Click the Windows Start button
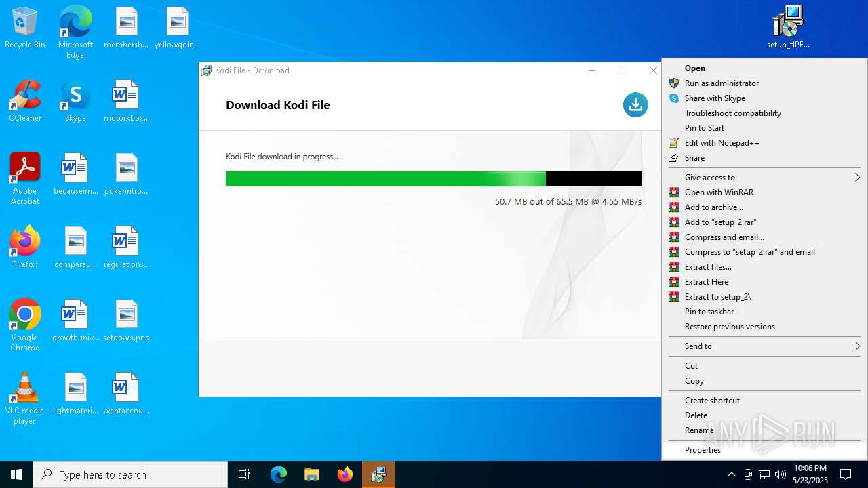Image resolution: width=868 pixels, height=488 pixels. pos(16,474)
